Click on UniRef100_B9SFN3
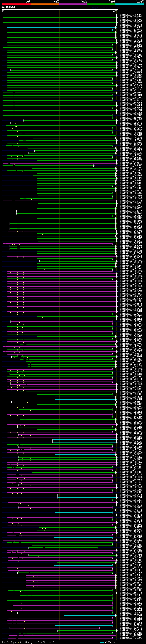Viewport: 146px width, 644px height. click(131, 78)
